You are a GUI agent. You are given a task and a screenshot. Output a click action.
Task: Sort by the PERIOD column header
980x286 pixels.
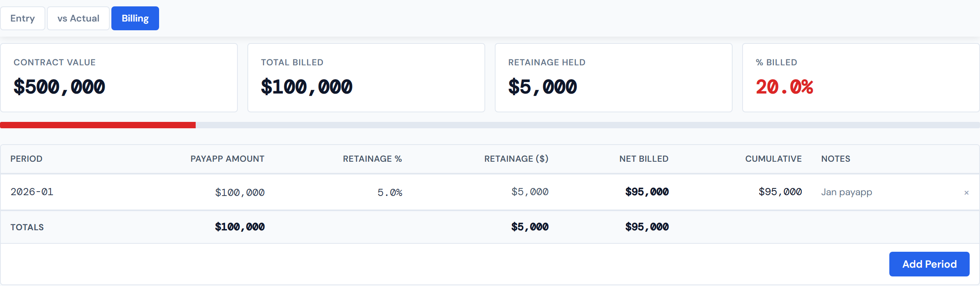[x=27, y=159]
